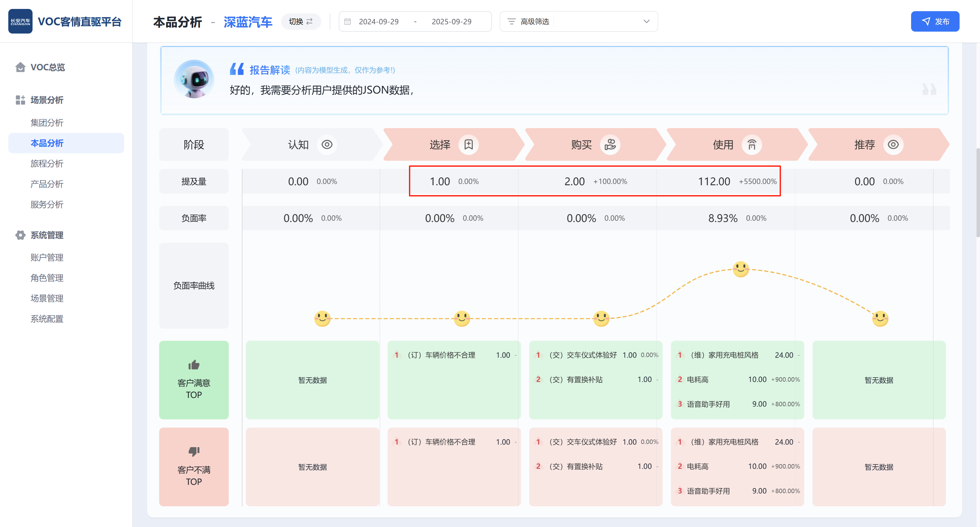Click the purchase icon beside 购买 stage
Screen dimensions: 980x527
(610, 145)
